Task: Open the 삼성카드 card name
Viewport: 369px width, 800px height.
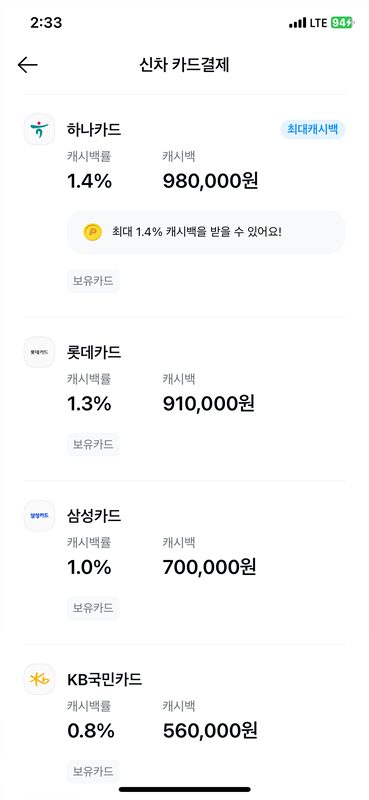Action: click(x=94, y=516)
